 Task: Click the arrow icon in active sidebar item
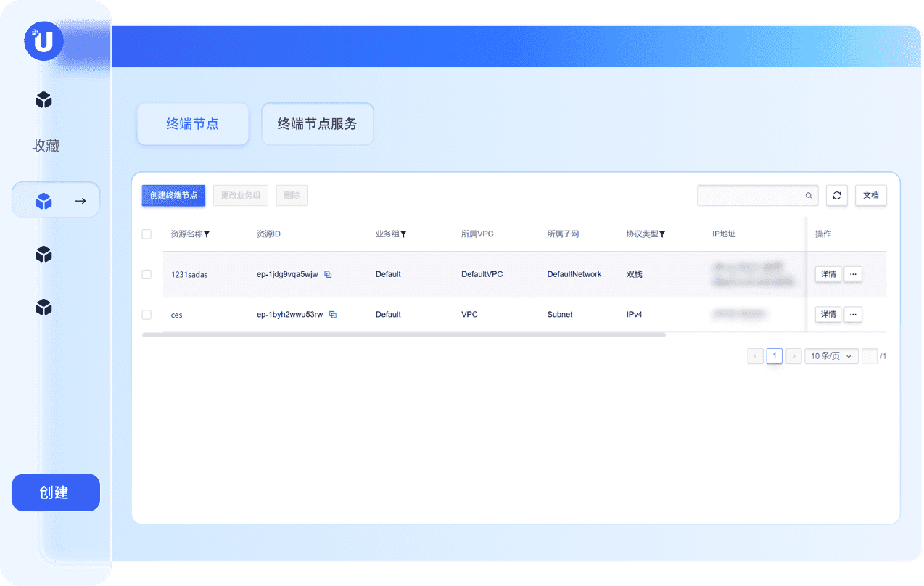pyautogui.click(x=81, y=201)
